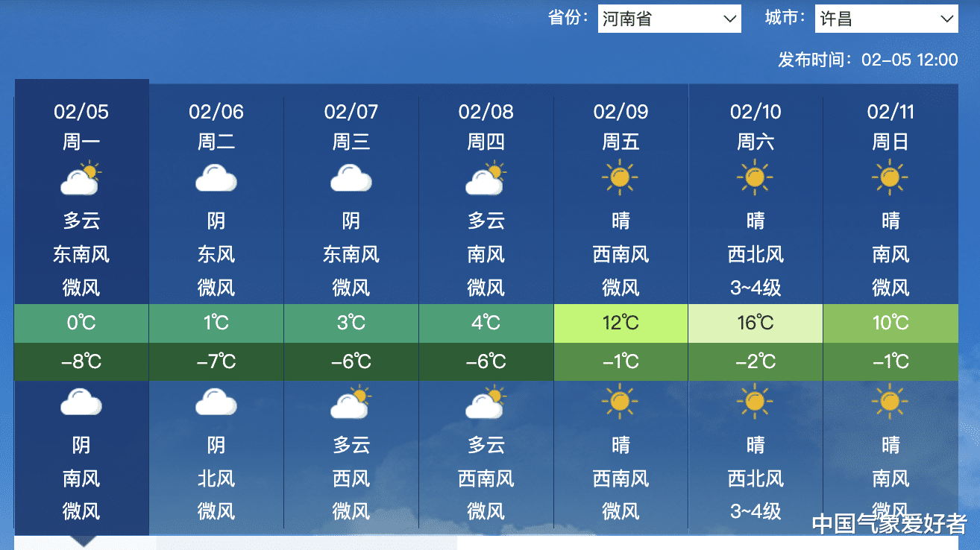This screenshot has height=550, width=980.
Task: Click the -8℃ low temperature cell
Action: coord(81,362)
